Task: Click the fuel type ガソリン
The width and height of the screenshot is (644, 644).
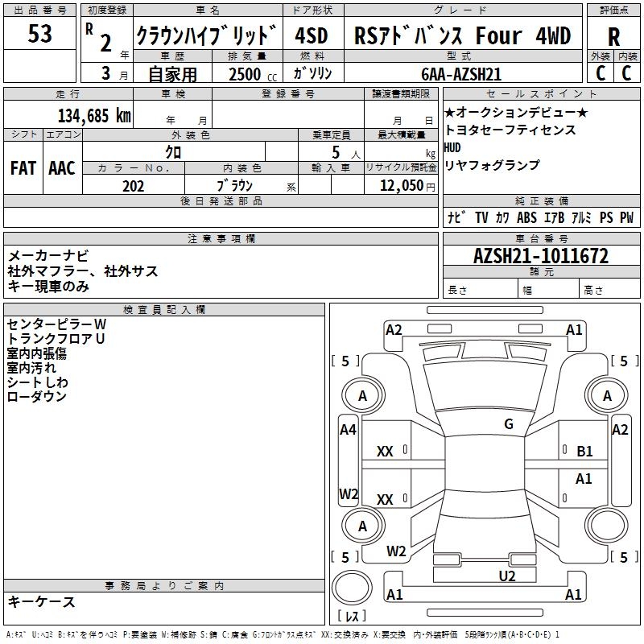Action: (312, 73)
